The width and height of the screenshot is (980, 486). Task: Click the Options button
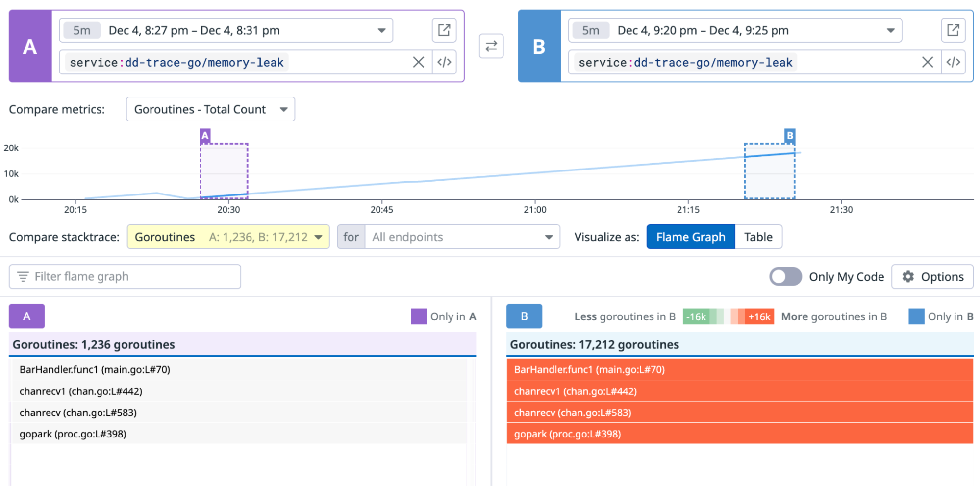[932, 276]
